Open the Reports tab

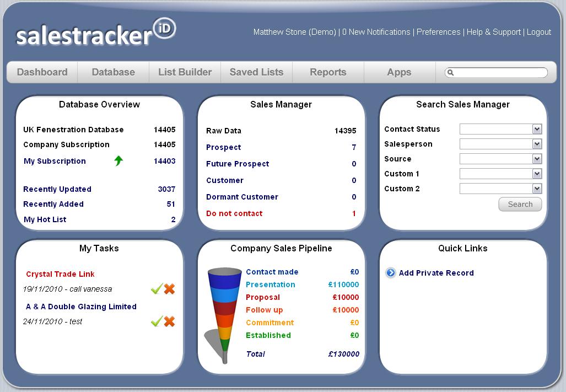coord(328,72)
